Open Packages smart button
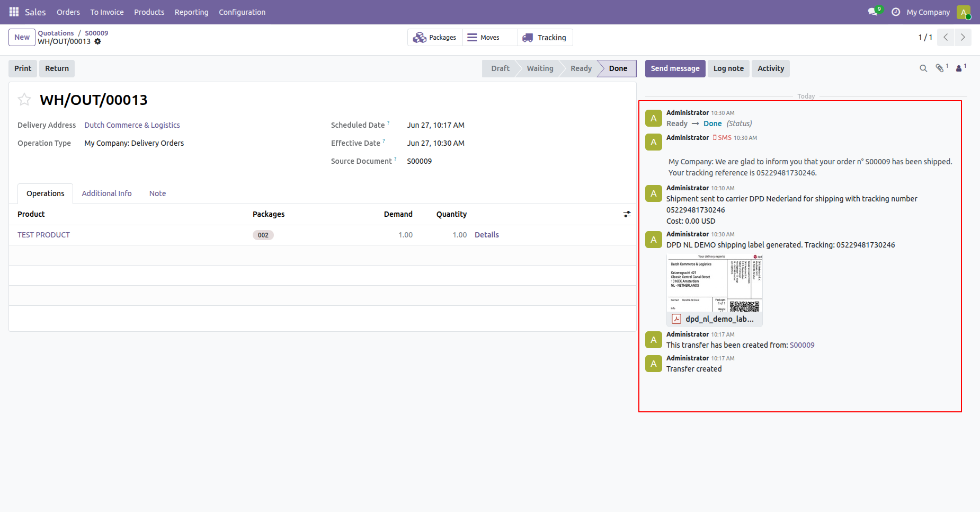980x512 pixels. click(x=435, y=38)
